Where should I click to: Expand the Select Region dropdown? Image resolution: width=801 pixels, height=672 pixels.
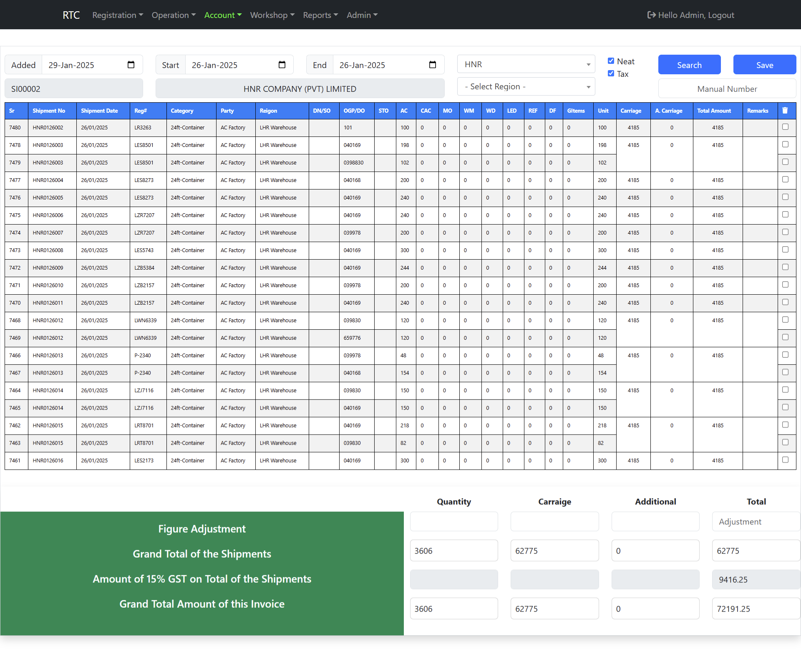point(526,86)
